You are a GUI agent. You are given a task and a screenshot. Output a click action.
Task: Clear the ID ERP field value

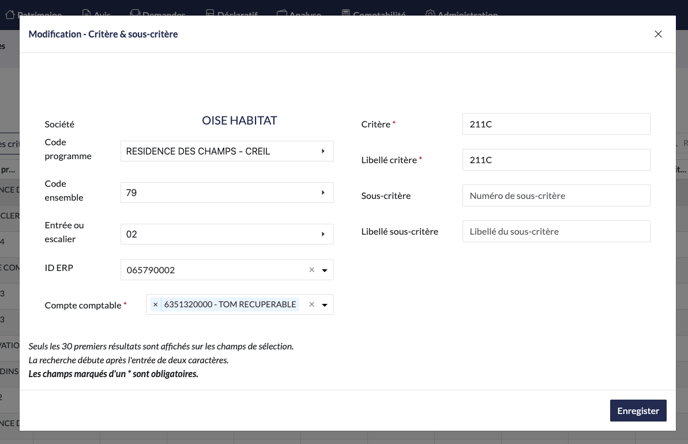coord(311,270)
